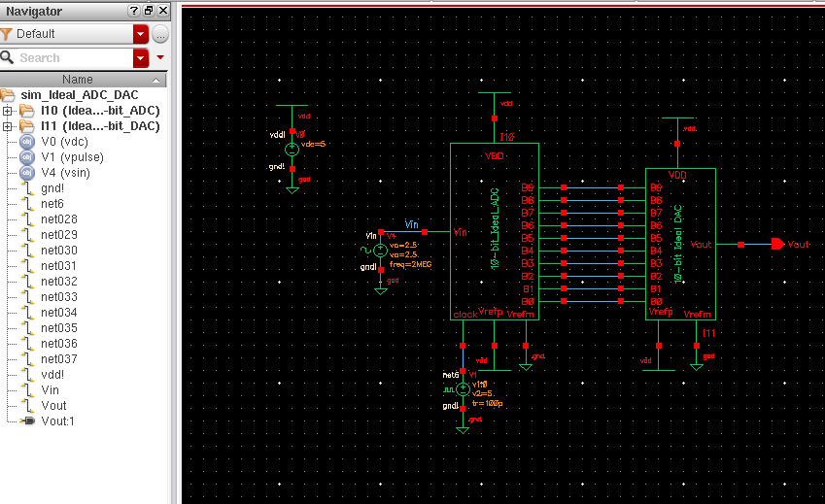The image size is (825, 504).
Task: Open search options small red arrow
Action: pyautogui.click(x=160, y=58)
